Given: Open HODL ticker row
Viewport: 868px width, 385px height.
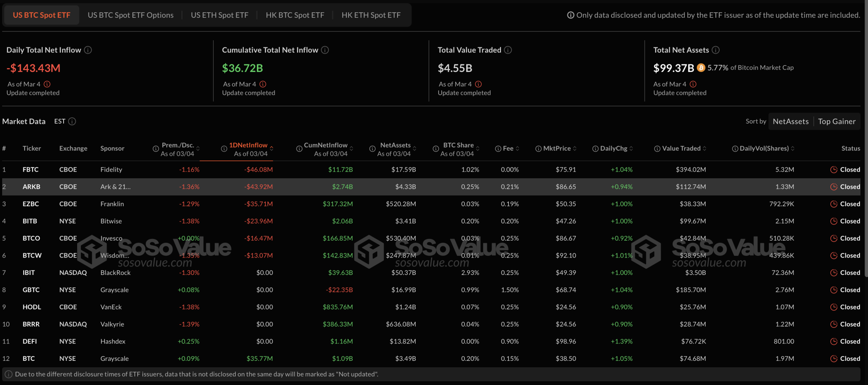Looking at the screenshot, I should (431, 307).
